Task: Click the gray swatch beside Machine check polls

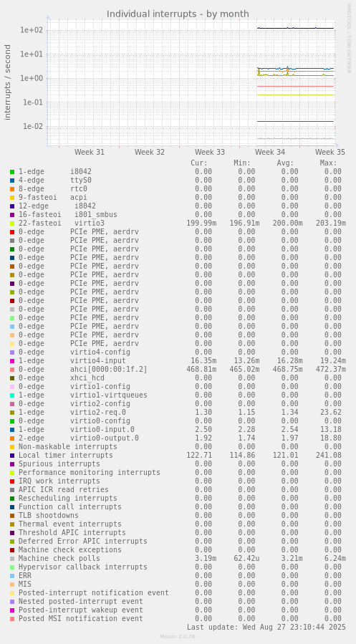Action: point(12,559)
